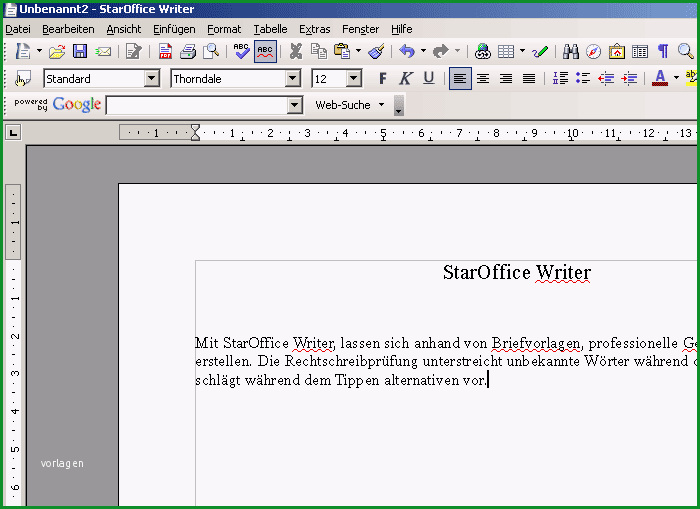Open the Hilfe menu
Image resolution: width=700 pixels, height=509 pixels.
coord(401,29)
